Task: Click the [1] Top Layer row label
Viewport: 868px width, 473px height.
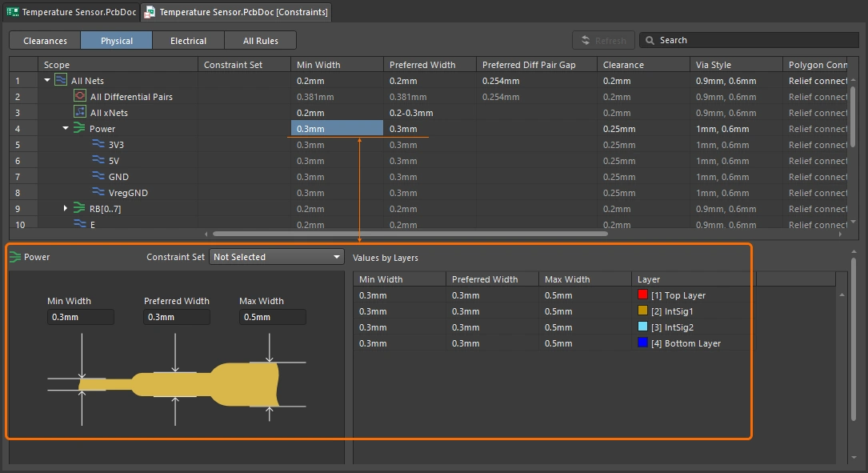Action: point(678,295)
